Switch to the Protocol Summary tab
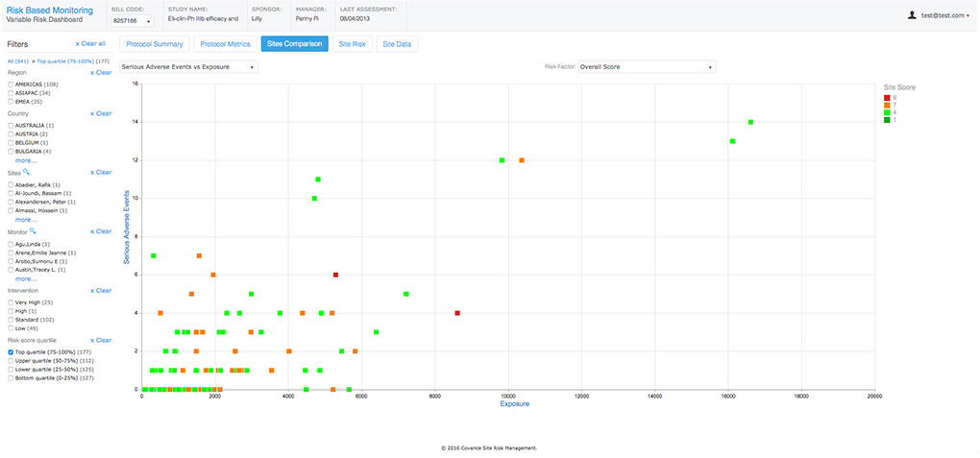 (155, 44)
